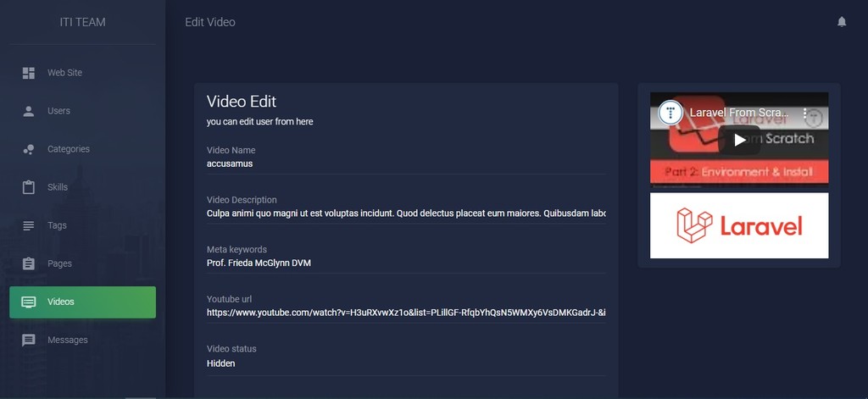Click the 'Video Edit' card heading
Screen dimensions: 868x399
(242, 102)
